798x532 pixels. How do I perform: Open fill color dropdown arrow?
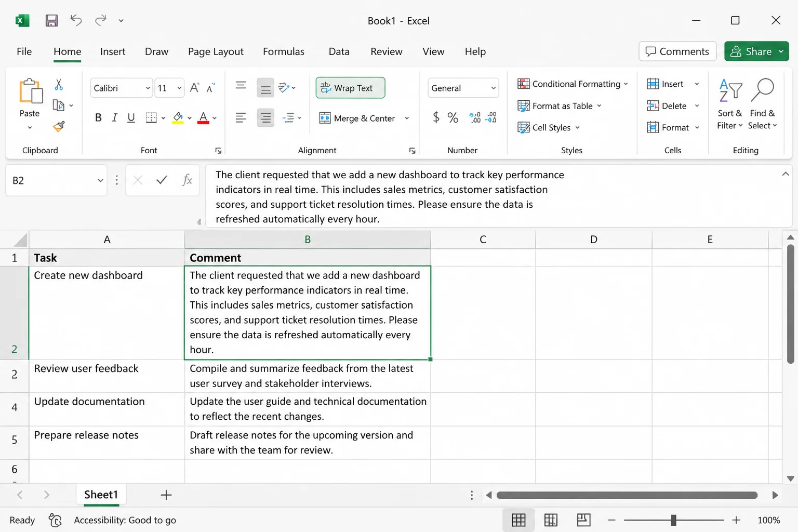click(190, 118)
